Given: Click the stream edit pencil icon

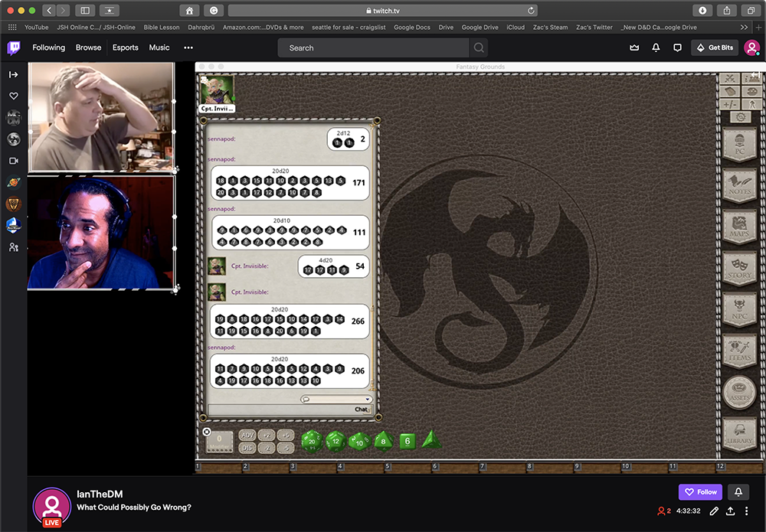Looking at the screenshot, I should (714, 511).
